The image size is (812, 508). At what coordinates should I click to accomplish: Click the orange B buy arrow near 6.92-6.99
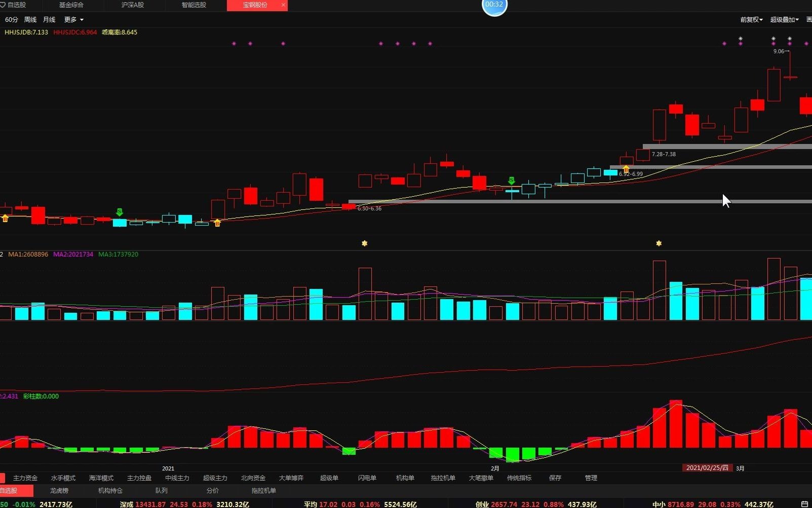[626, 169]
